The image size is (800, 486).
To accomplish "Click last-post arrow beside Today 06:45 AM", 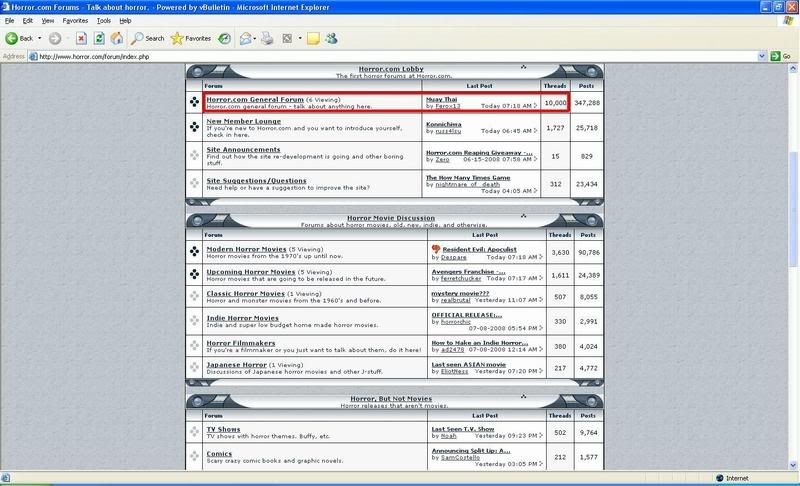I will click(x=535, y=131).
